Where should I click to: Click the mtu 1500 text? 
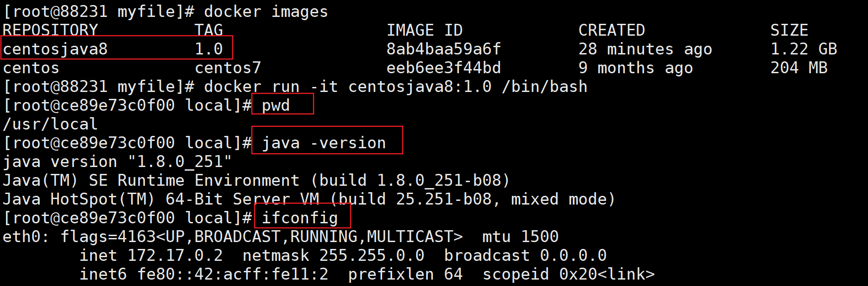coord(520,237)
